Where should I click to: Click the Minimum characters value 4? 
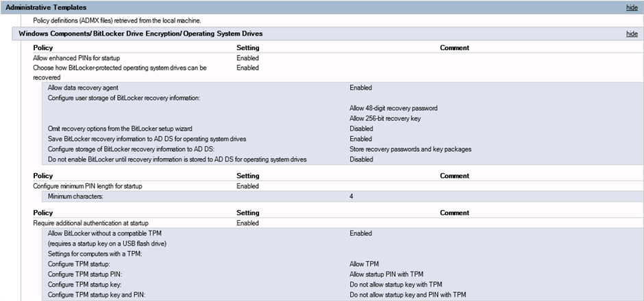click(x=351, y=196)
